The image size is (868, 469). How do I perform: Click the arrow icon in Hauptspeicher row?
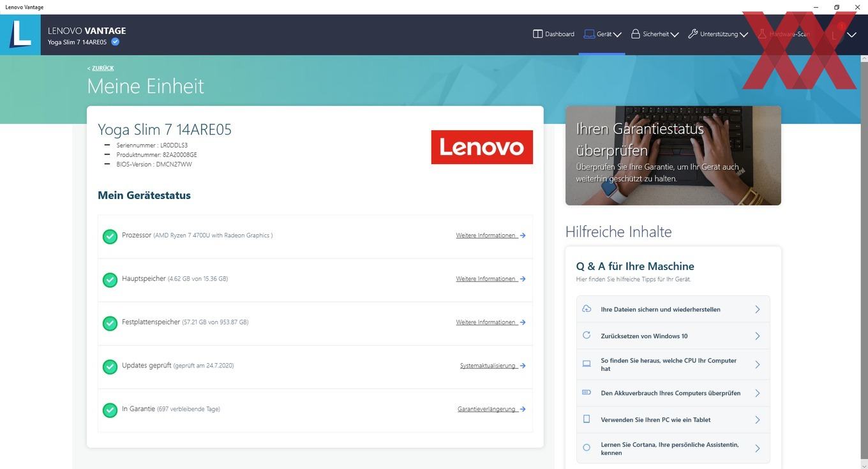coord(523,279)
